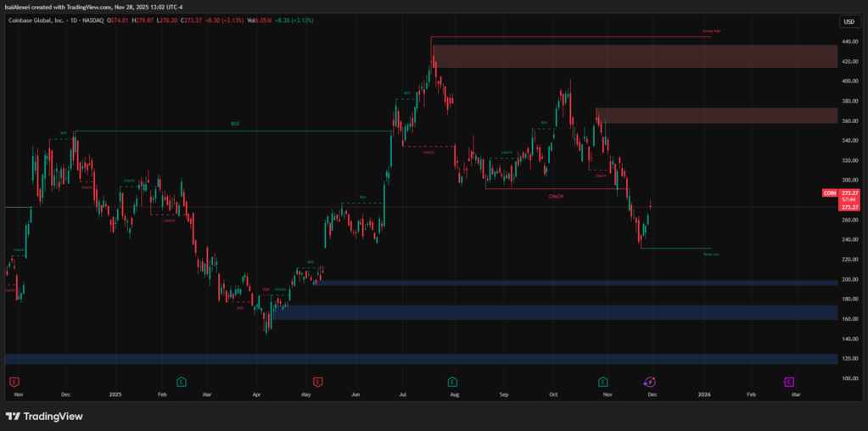This screenshot has height=431, width=868.
Task: Click the green earnings marker in February 2025
Action: 181,382
